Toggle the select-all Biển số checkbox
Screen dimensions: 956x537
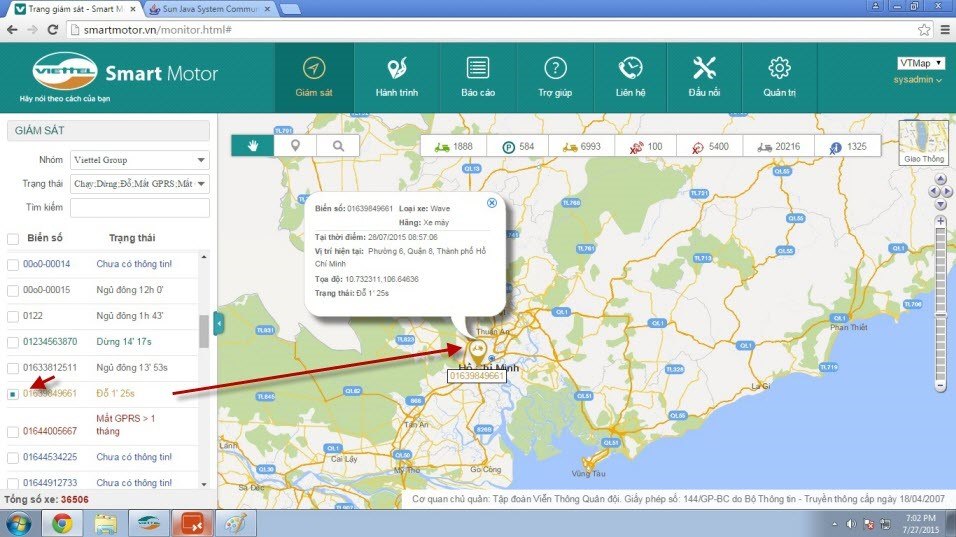[x=12, y=238]
